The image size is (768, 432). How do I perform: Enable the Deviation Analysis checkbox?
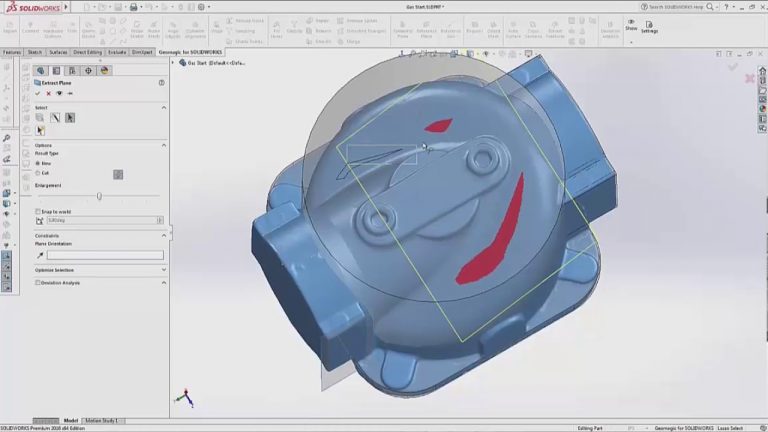(39, 283)
